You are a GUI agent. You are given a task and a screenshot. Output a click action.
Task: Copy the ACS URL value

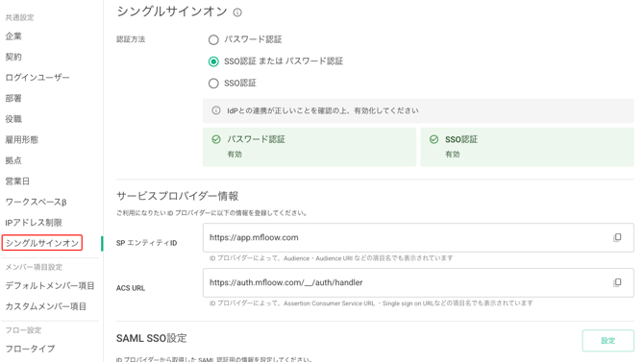pyautogui.click(x=617, y=282)
